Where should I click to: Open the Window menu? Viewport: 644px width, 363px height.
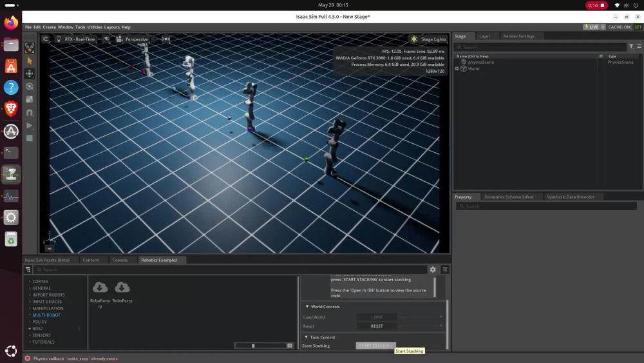65,27
